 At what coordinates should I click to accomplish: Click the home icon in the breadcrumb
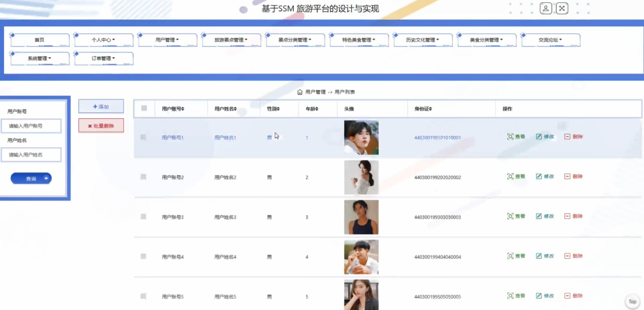300,92
